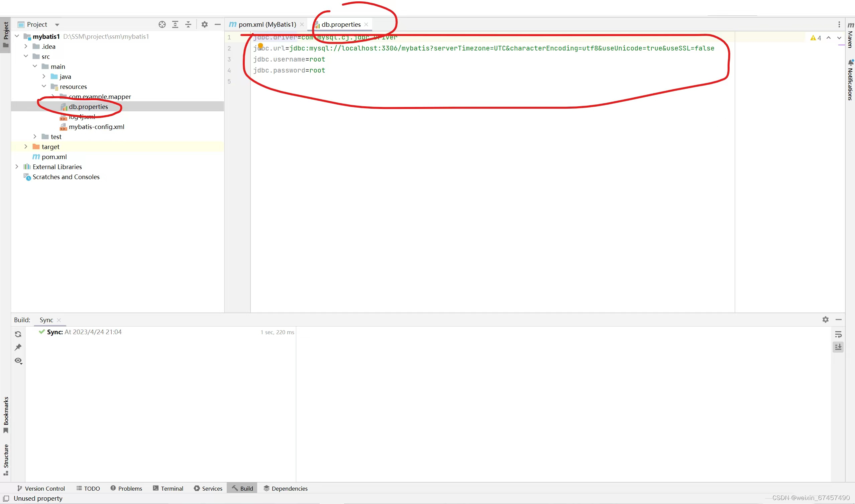Jump to next highlighted warning arrow
855x504 pixels.
point(839,38)
